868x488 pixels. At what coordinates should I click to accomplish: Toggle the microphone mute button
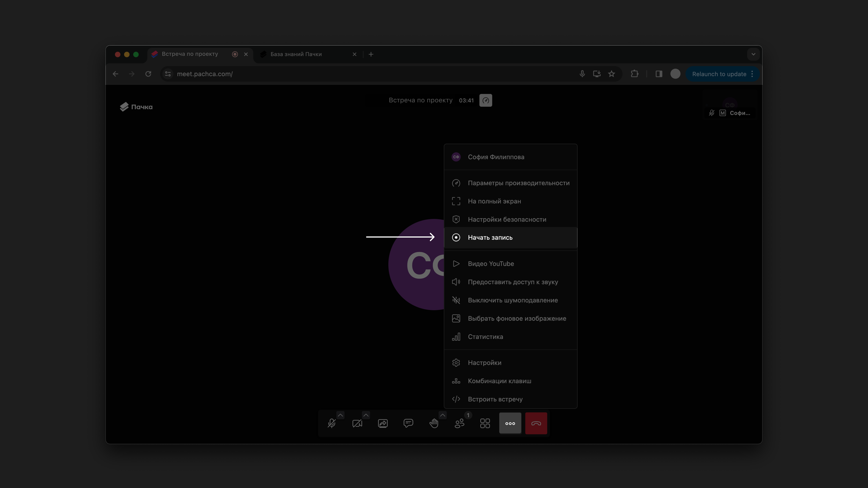coord(332,423)
